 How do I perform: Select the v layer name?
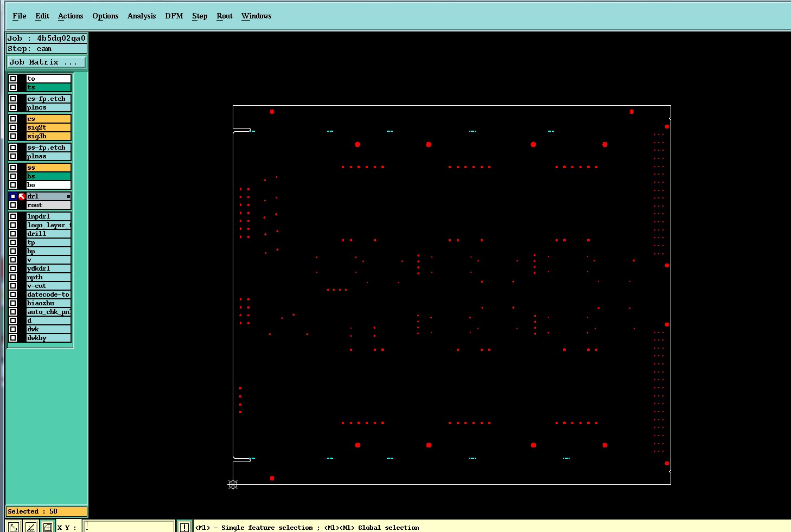coord(48,260)
